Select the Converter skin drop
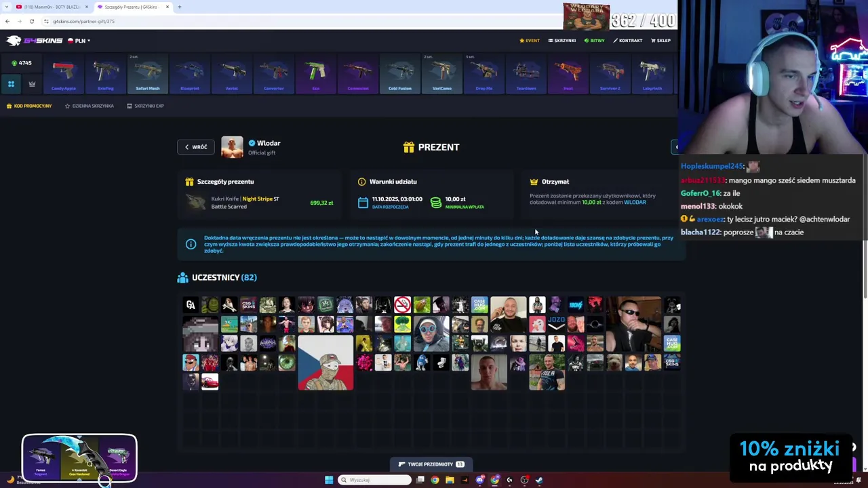 click(x=274, y=73)
